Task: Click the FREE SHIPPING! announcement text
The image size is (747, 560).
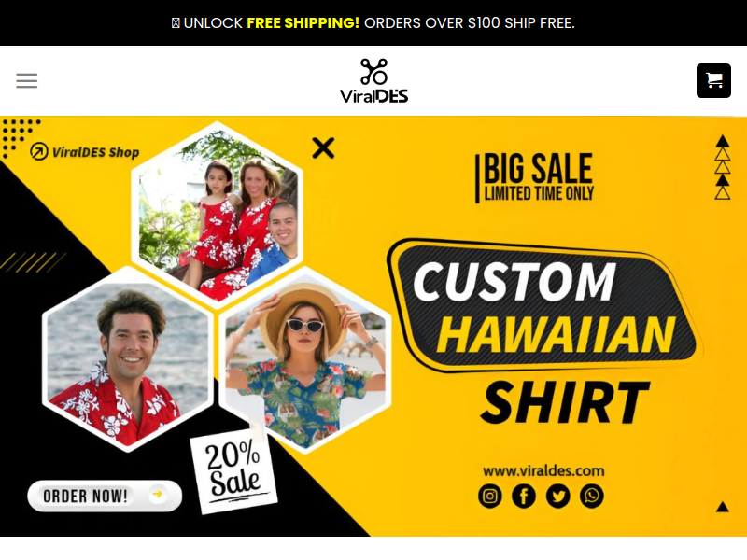Action: 303,22
